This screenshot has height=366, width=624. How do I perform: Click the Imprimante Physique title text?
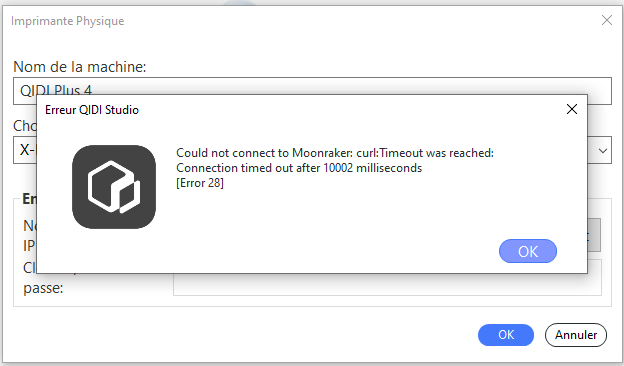tap(68, 21)
